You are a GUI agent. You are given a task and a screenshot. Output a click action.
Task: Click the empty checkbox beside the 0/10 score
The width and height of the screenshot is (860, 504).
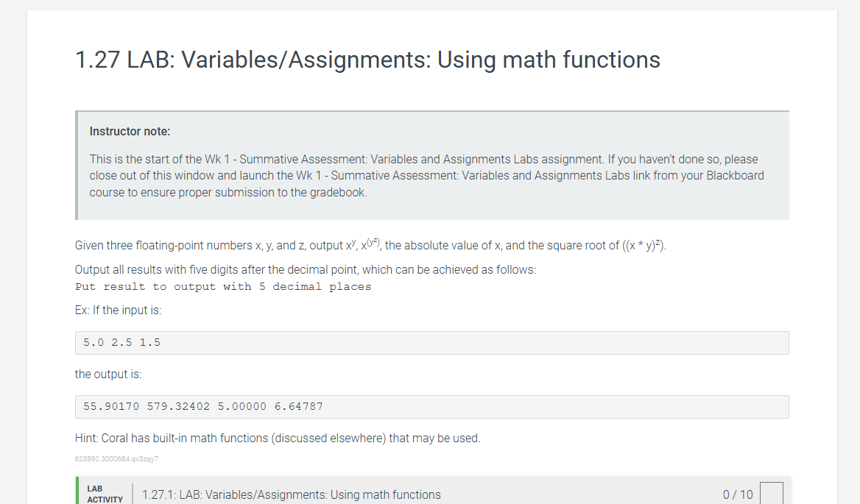[x=770, y=494]
